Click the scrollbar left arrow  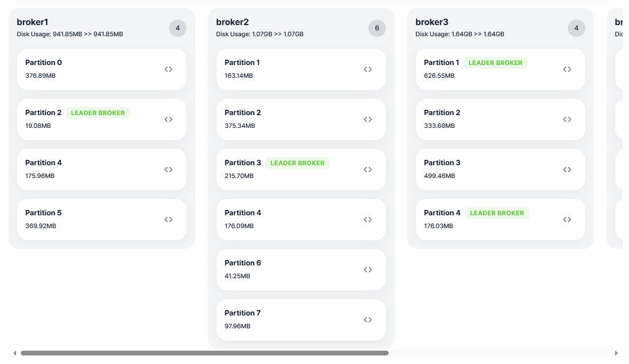coord(15,353)
